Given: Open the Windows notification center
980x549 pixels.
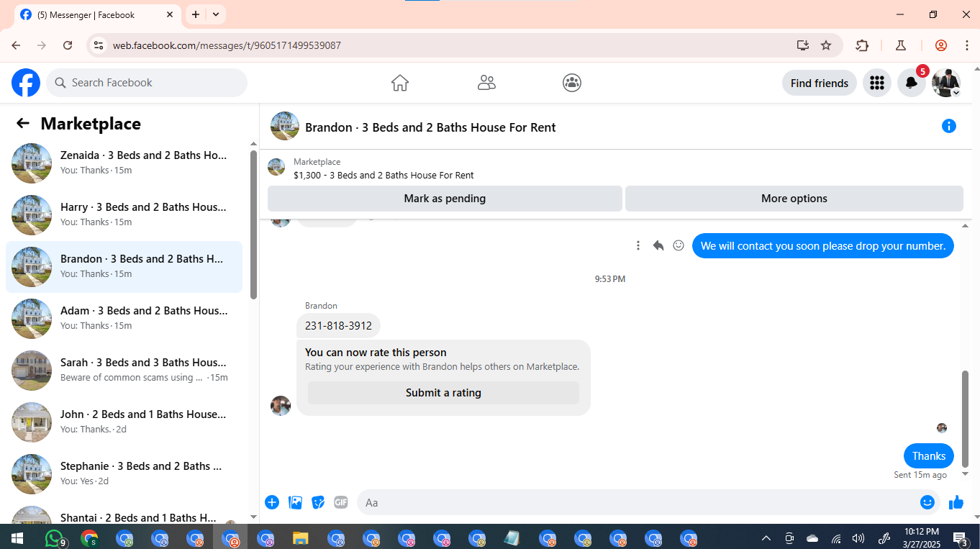Looking at the screenshot, I should 960,537.
